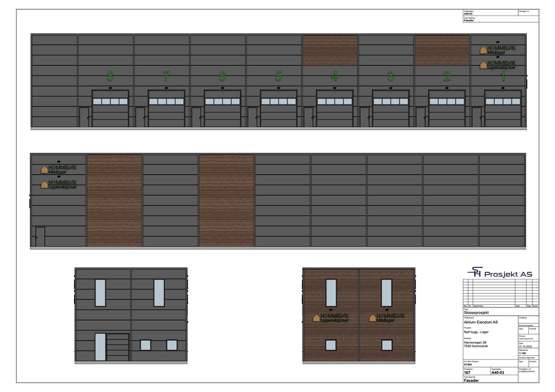Click the address line Havnevegen 26
Screen dimensions: 555x392
(475, 342)
